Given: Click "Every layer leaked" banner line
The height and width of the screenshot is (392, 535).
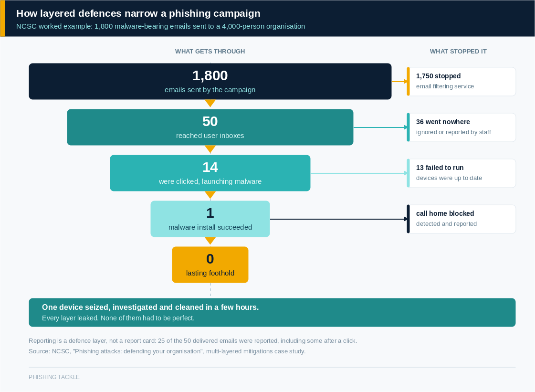Looking at the screenshot, I should 118,318.
